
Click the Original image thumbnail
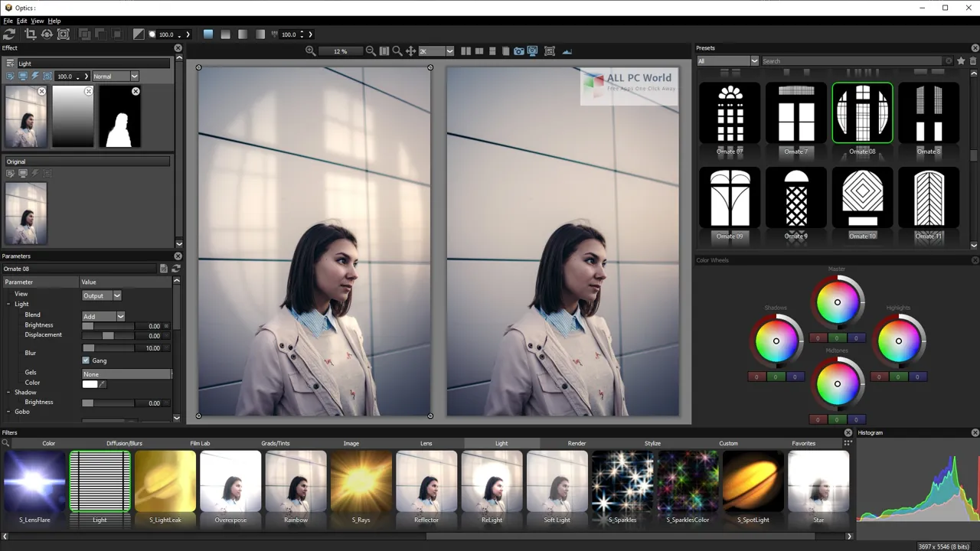pos(26,214)
